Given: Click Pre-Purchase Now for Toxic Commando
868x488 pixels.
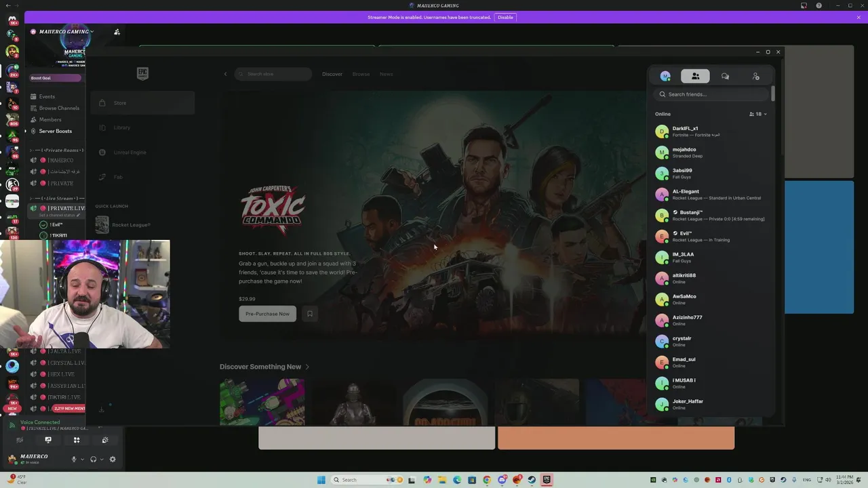Looking at the screenshot, I should pos(267,314).
